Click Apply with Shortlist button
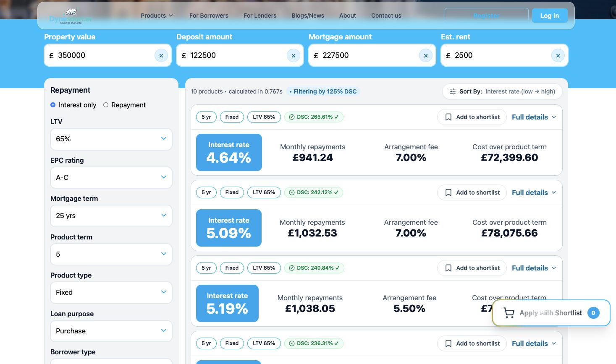616x364 pixels. (551, 313)
